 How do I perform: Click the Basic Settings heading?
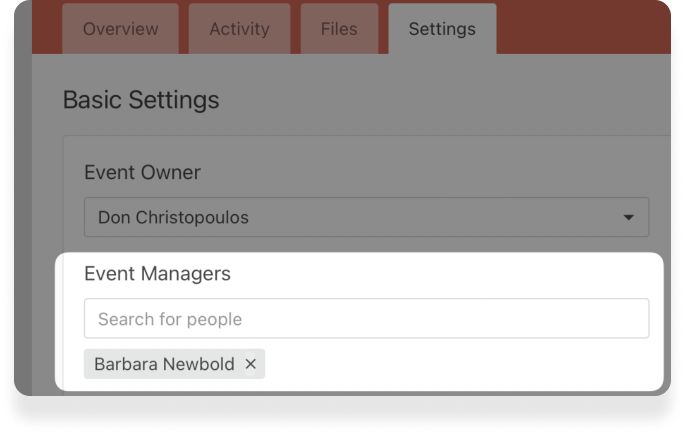[x=141, y=100]
